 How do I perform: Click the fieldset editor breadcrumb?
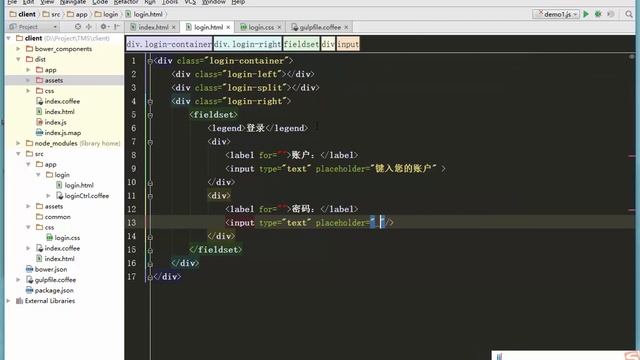301,44
